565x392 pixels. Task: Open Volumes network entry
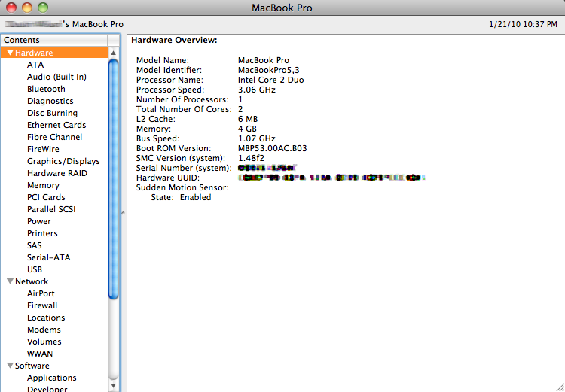pyautogui.click(x=44, y=342)
